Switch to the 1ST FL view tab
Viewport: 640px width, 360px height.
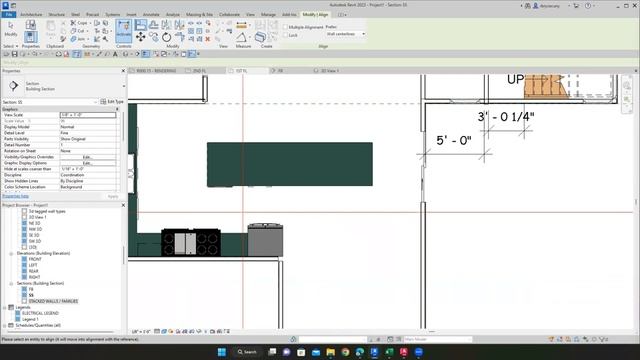[x=241, y=71]
